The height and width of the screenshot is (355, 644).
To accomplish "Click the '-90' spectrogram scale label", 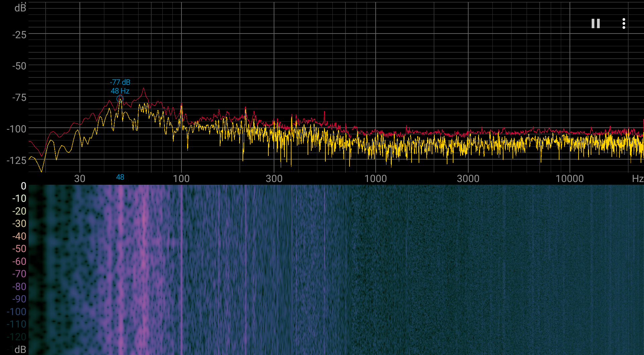I will click(x=19, y=299).
